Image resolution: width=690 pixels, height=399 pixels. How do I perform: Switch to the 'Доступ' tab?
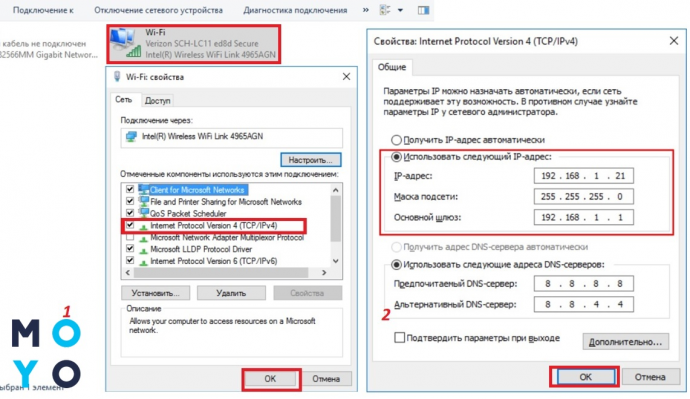click(158, 101)
